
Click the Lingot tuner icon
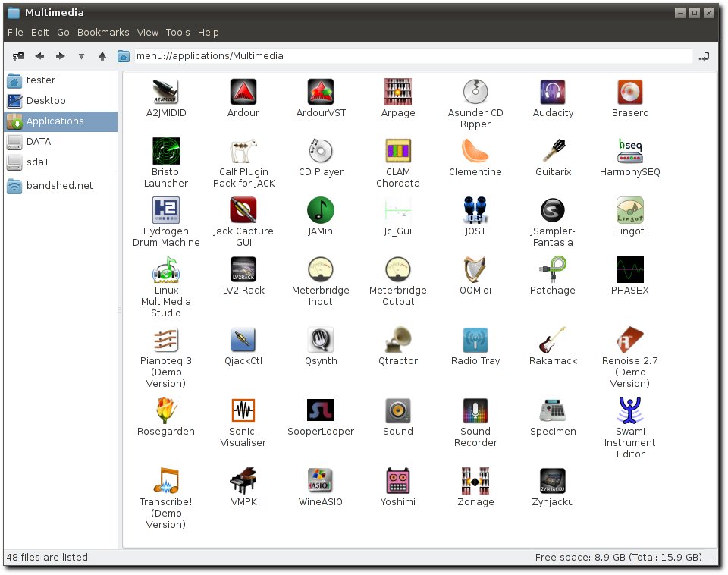click(630, 210)
